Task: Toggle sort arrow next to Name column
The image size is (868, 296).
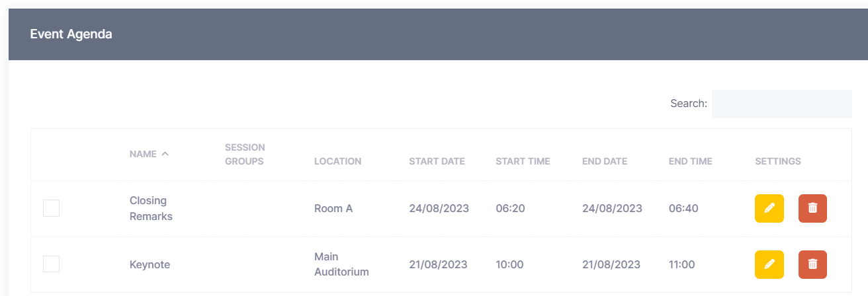Action: [165, 154]
